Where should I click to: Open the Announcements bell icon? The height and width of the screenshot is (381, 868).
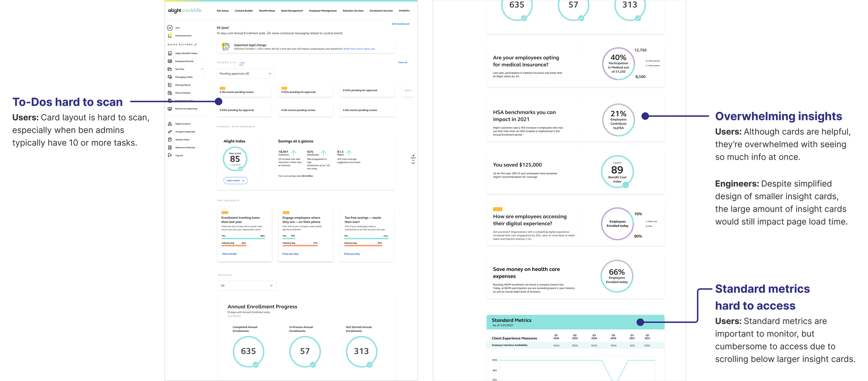pos(170,35)
